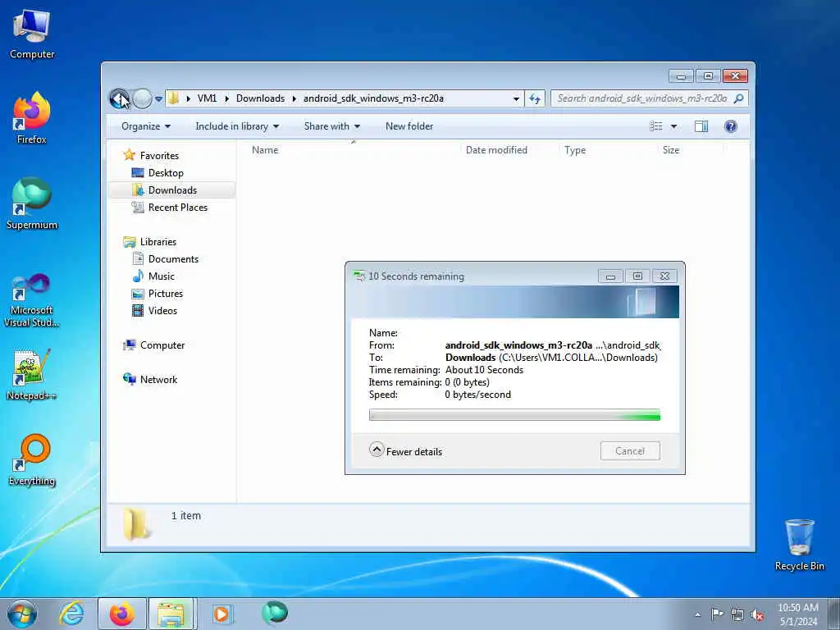
Task: Open the Pictures library
Action: coord(166,294)
